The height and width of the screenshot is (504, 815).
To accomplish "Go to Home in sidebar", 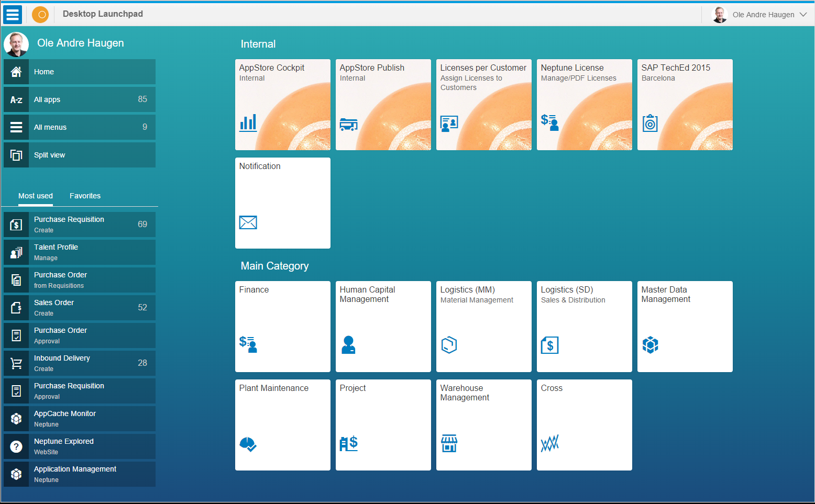I will point(80,72).
